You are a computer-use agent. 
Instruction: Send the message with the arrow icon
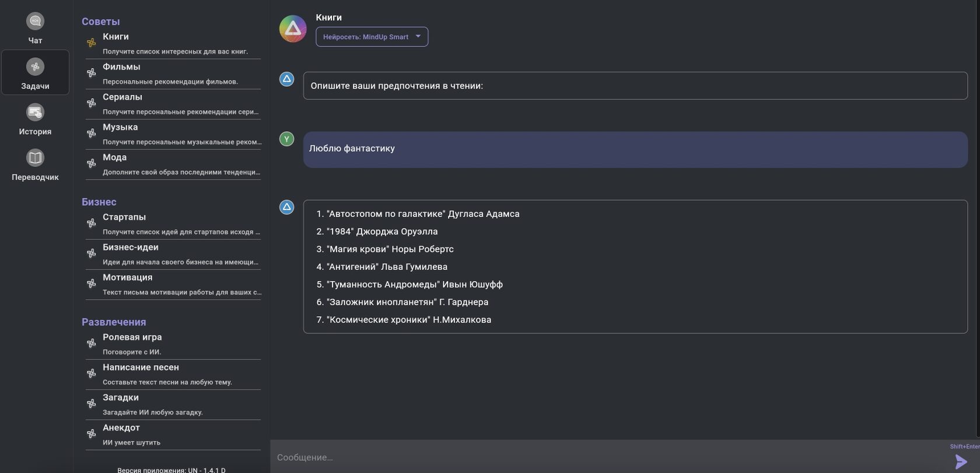click(961, 462)
